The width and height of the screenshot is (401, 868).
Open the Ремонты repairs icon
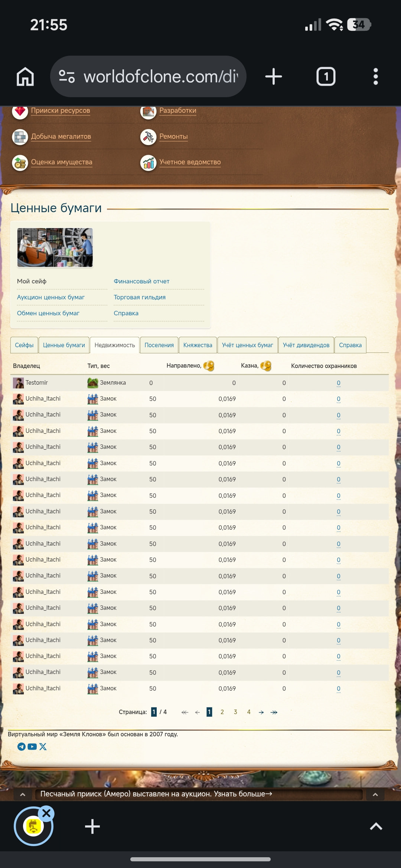149,137
